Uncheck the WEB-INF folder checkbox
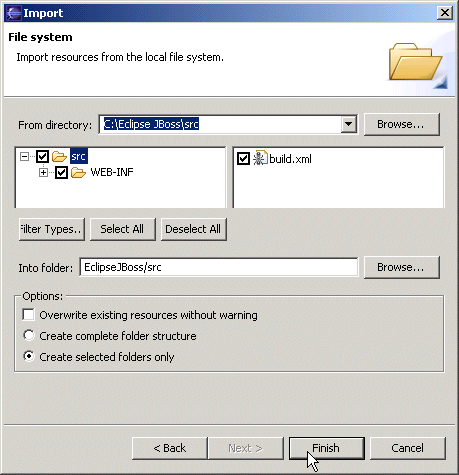Viewport: 459px width, 475px height. pos(61,172)
